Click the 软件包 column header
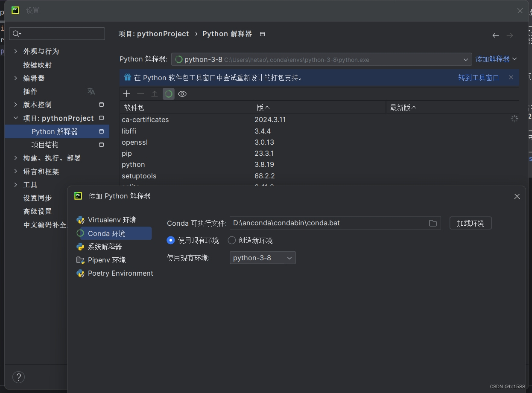 [186, 108]
